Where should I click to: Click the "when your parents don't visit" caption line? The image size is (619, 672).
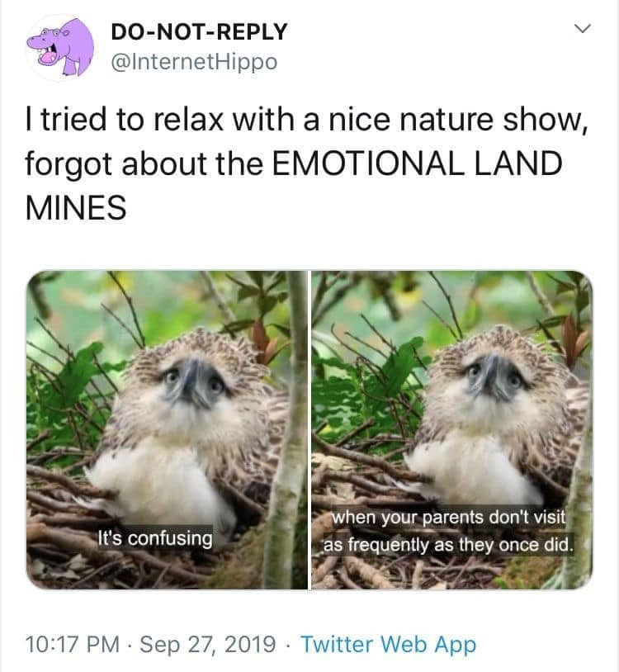(449, 518)
